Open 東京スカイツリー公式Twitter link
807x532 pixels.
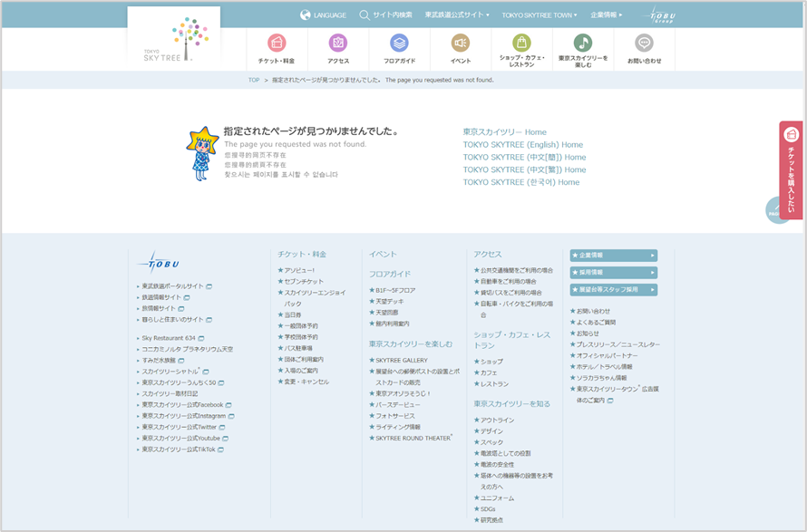[x=180, y=427]
